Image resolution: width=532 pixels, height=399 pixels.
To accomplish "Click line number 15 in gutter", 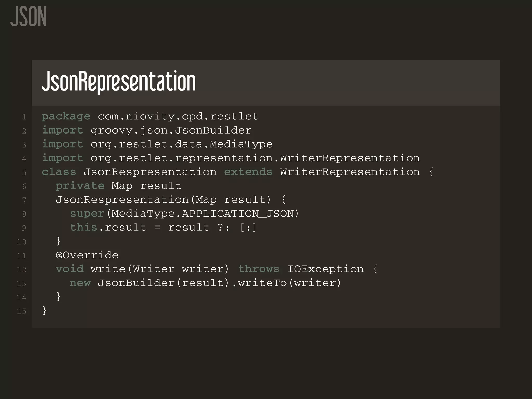I will [22, 311].
